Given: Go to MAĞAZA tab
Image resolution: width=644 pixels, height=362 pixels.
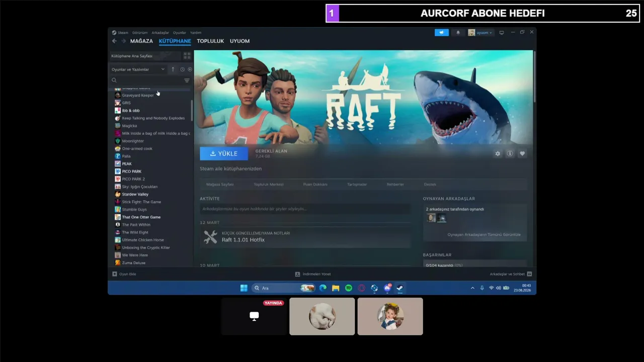Looking at the screenshot, I should click(141, 41).
